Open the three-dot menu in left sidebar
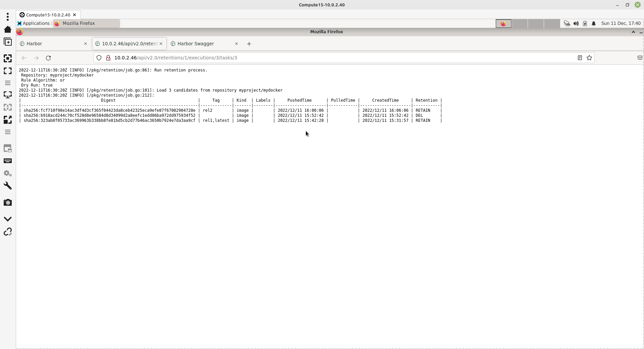Screen dimensions: 644x349 coord(8,16)
